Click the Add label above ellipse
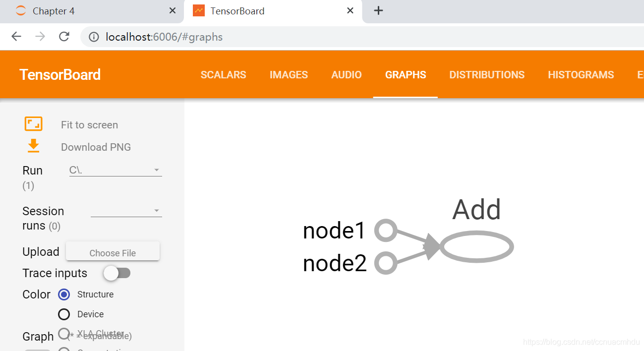 point(476,210)
